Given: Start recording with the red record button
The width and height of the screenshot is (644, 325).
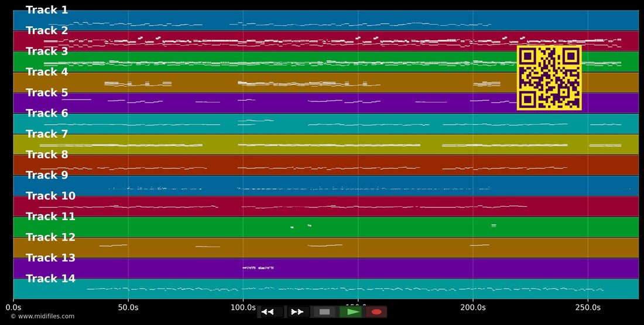Looking at the screenshot, I should click(376, 312).
